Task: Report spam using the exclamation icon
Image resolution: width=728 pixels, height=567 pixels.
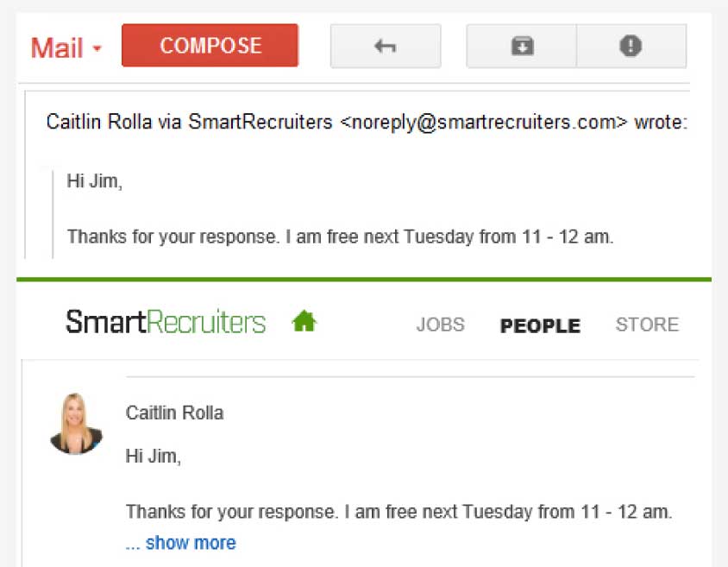Action: click(x=631, y=46)
